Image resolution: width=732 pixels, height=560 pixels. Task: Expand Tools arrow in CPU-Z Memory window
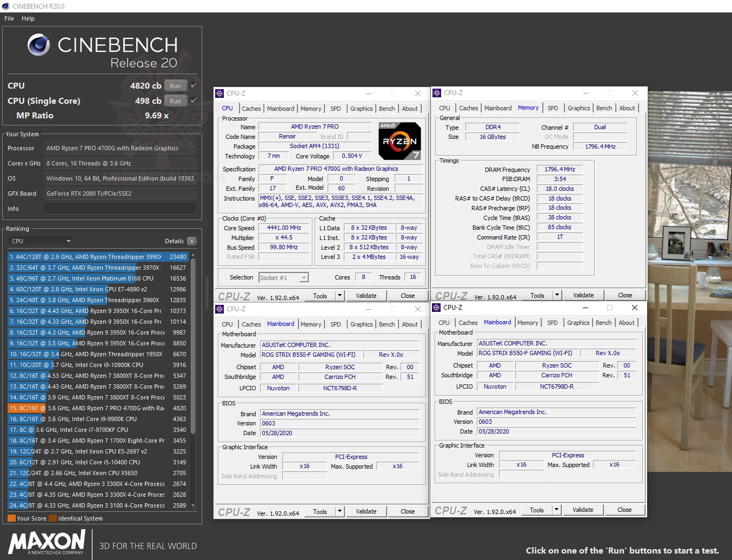tap(557, 295)
